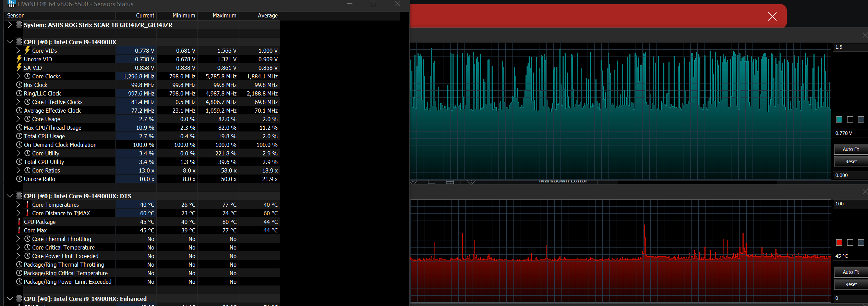Image resolution: width=868 pixels, height=306 pixels.
Task: Click the Minimum column header
Action: [177, 16]
